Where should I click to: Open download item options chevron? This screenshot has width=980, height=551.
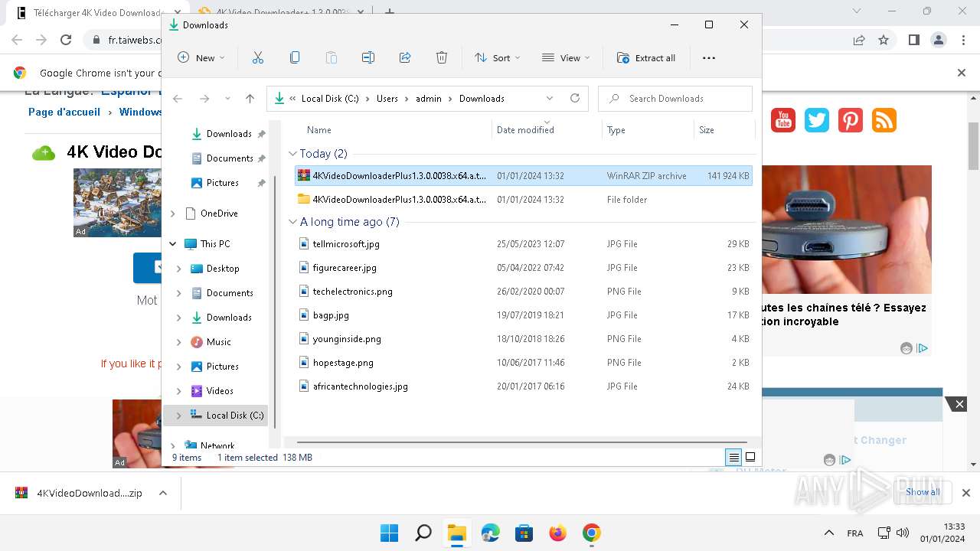point(162,493)
